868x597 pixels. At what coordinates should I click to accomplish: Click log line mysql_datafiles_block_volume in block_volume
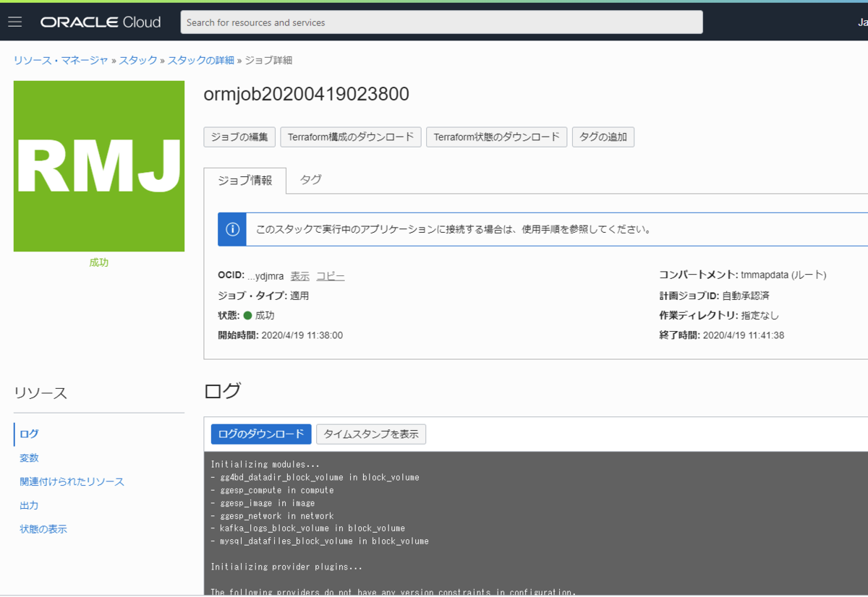pos(320,541)
